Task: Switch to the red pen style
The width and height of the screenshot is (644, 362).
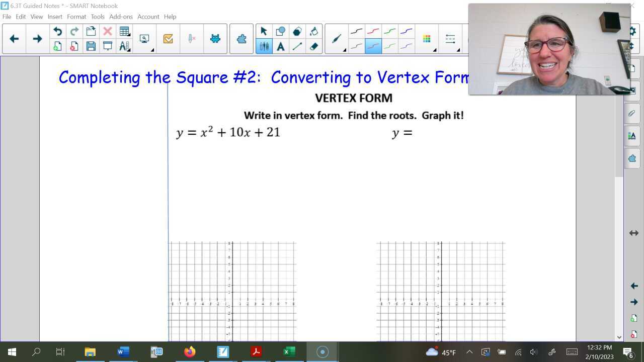Action: coord(373,31)
